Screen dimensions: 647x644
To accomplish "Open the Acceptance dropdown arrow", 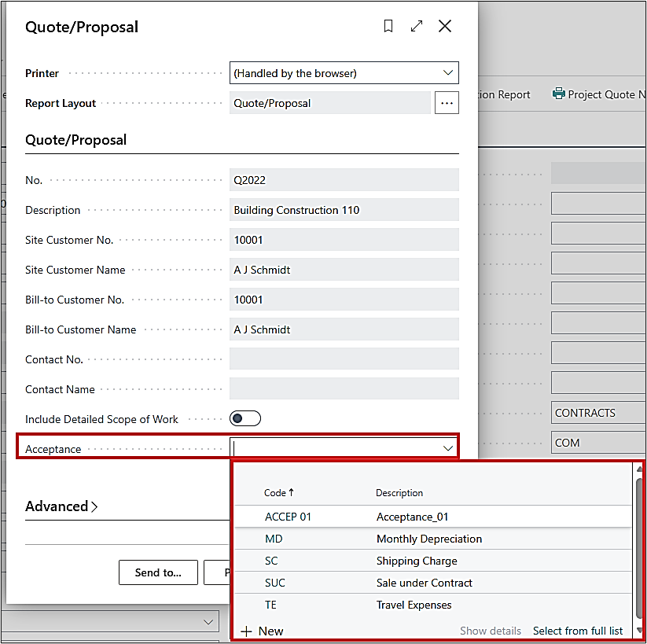I will (448, 448).
